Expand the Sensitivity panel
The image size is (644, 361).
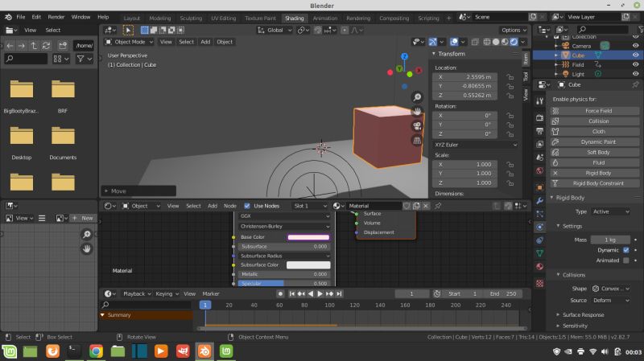[x=575, y=326]
